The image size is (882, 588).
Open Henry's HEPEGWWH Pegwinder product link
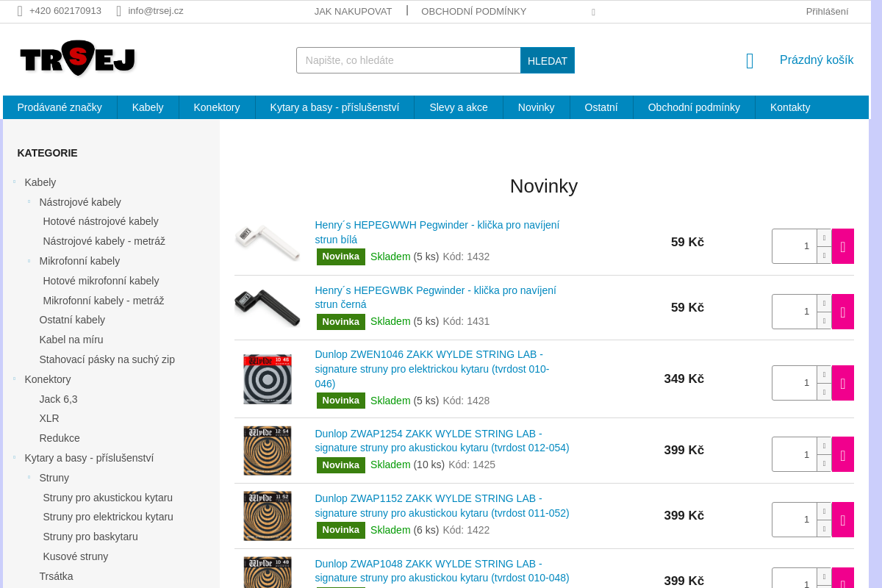pos(437,232)
